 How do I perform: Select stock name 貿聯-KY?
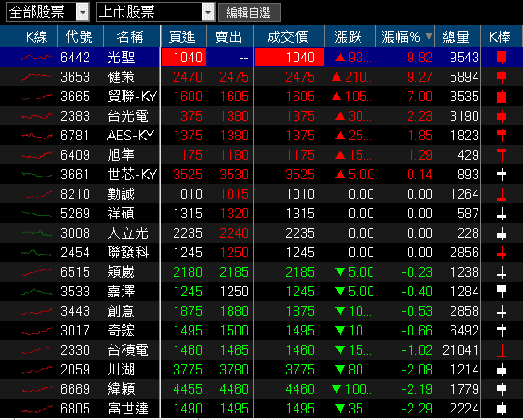point(132,97)
